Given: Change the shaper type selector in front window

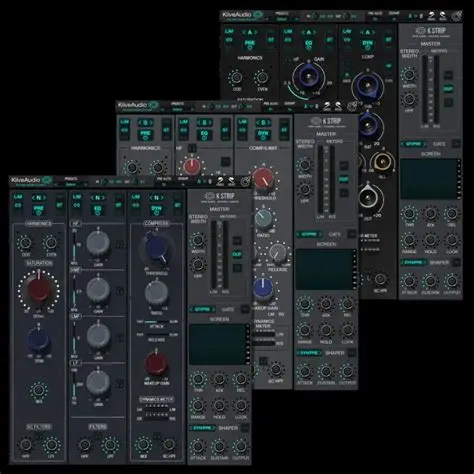Looking at the screenshot, I should 202,428.
